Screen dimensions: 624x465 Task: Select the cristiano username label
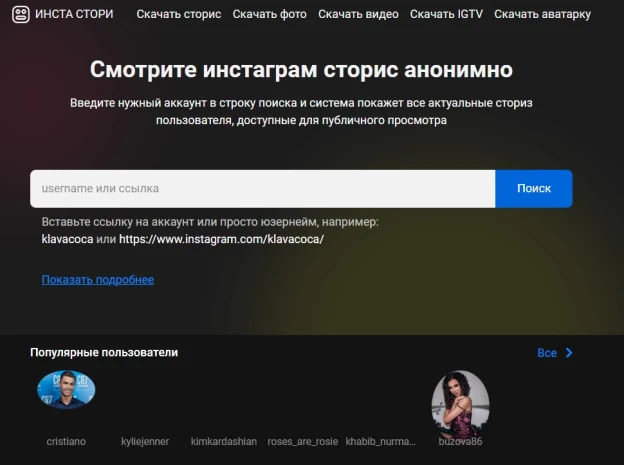(66, 442)
